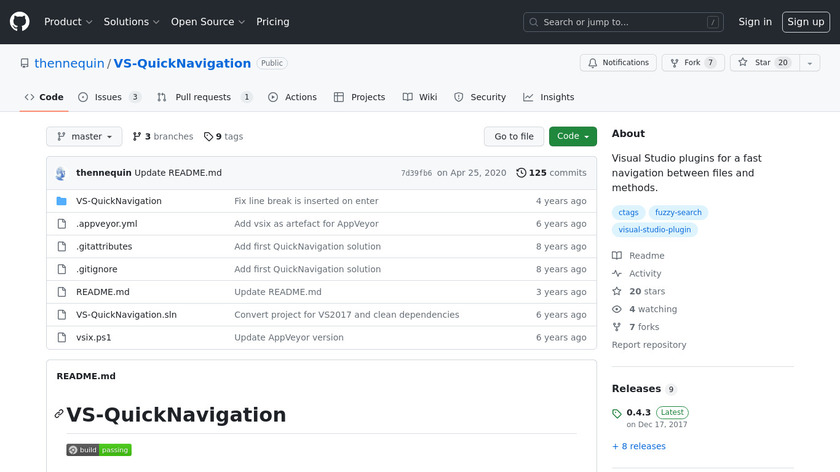Image resolution: width=840 pixels, height=472 pixels.
Task: Click the star icon beside 20 stars
Action: click(617, 291)
